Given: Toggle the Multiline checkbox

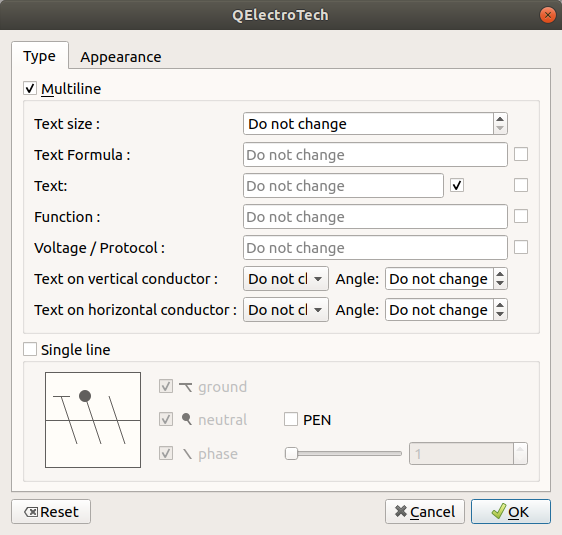Looking at the screenshot, I should [30, 89].
